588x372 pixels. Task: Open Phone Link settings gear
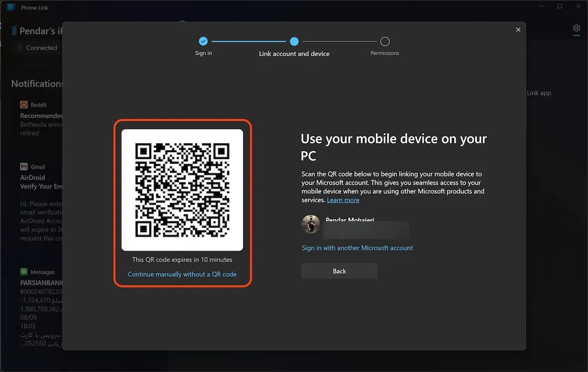point(577,28)
